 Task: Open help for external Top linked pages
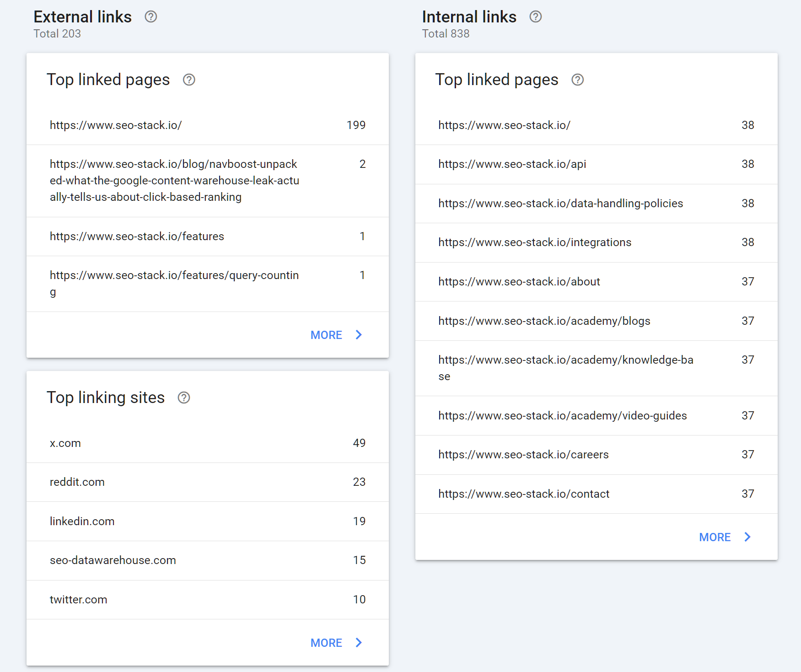click(189, 80)
